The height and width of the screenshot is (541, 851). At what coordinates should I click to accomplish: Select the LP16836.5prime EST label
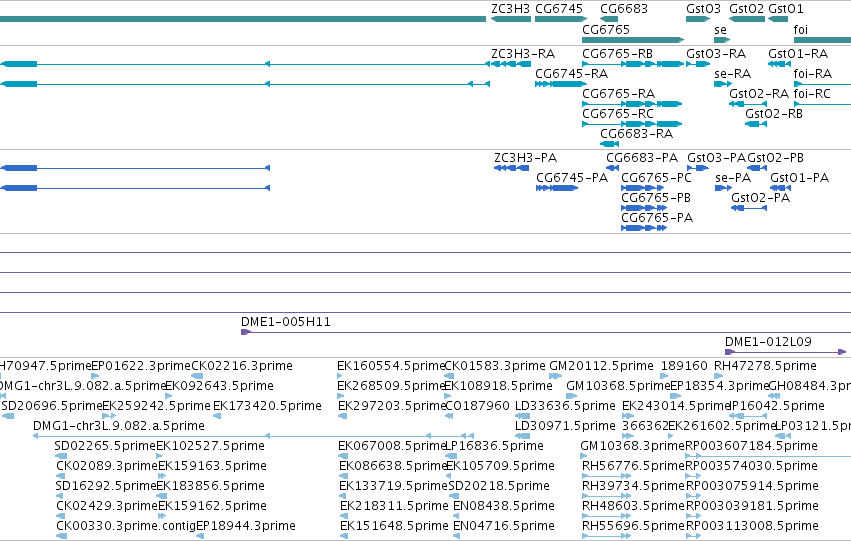[494, 446]
